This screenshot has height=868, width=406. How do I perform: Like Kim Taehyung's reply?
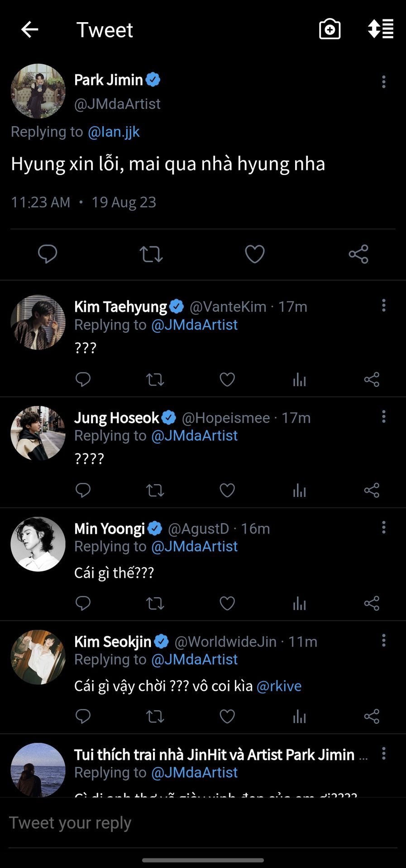coord(227,380)
